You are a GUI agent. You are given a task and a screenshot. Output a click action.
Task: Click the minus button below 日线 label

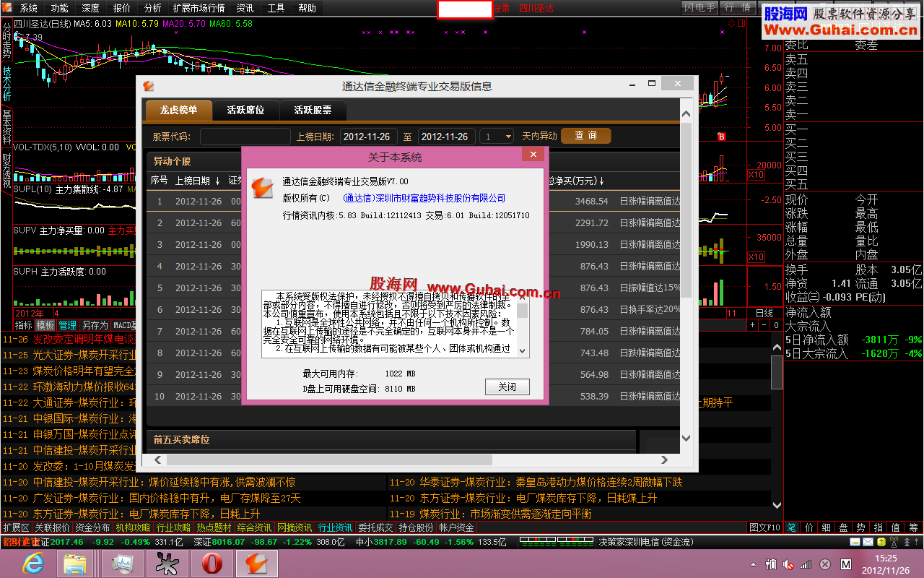(765, 325)
